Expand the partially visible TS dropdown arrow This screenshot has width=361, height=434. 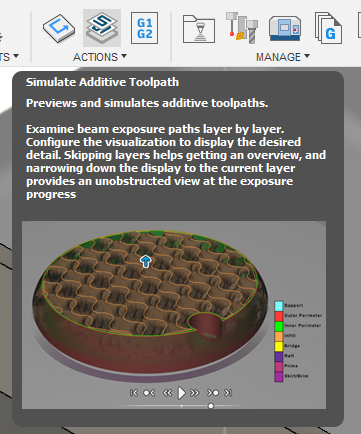[x=16, y=56]
